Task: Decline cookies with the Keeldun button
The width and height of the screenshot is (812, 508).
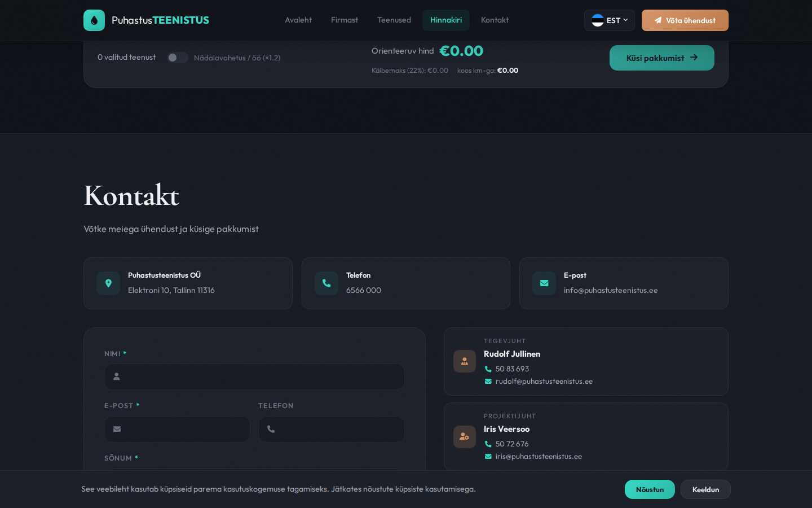Action: point(705,489)
